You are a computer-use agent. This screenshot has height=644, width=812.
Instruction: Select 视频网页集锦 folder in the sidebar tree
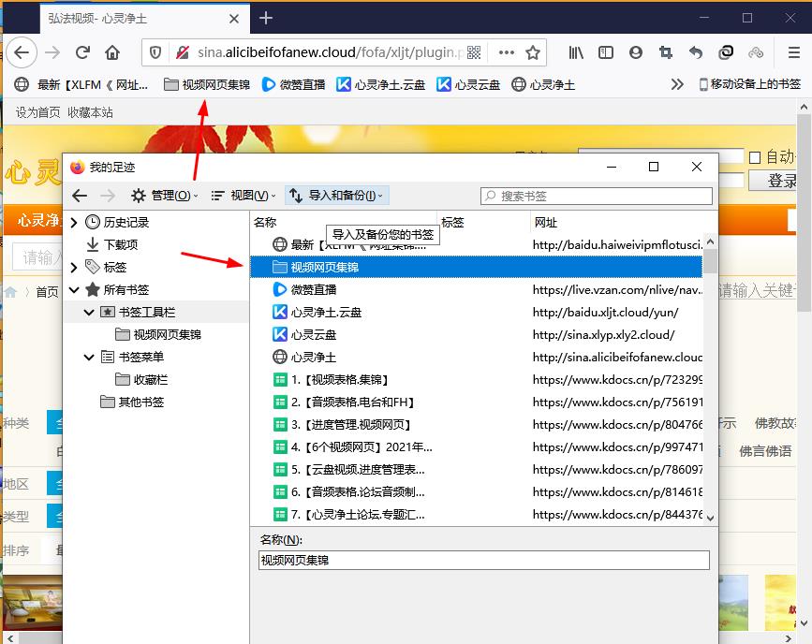167,335
